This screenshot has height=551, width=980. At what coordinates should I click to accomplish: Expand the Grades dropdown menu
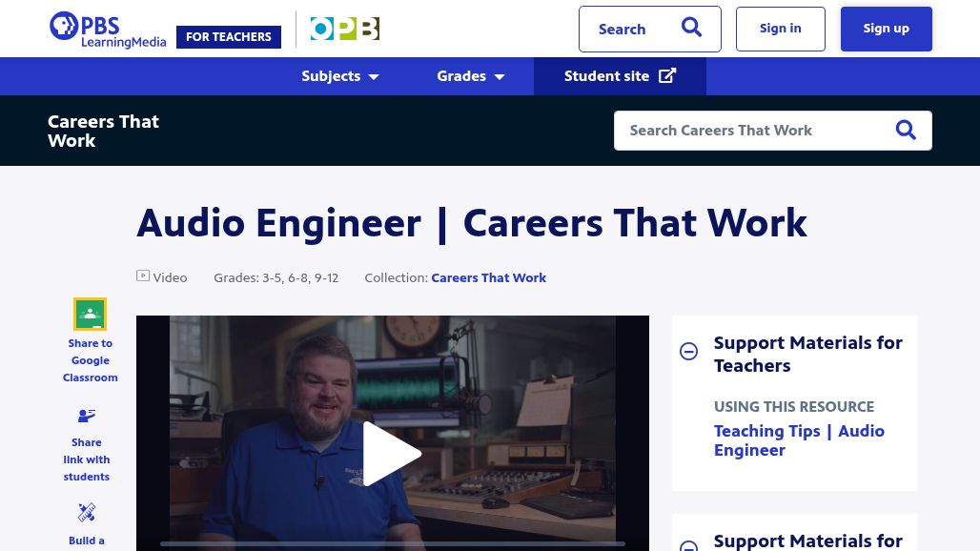pyautogui.click(x=471, y=76)
